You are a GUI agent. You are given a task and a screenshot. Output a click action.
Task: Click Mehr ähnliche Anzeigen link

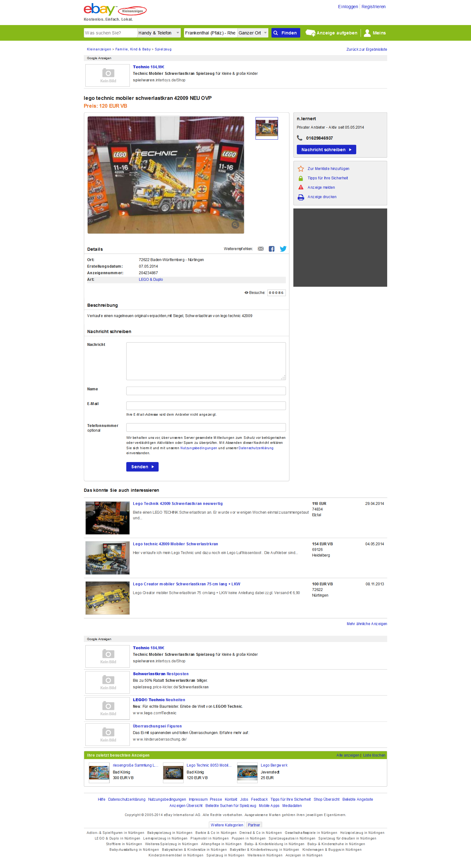(x=367, y=624)
